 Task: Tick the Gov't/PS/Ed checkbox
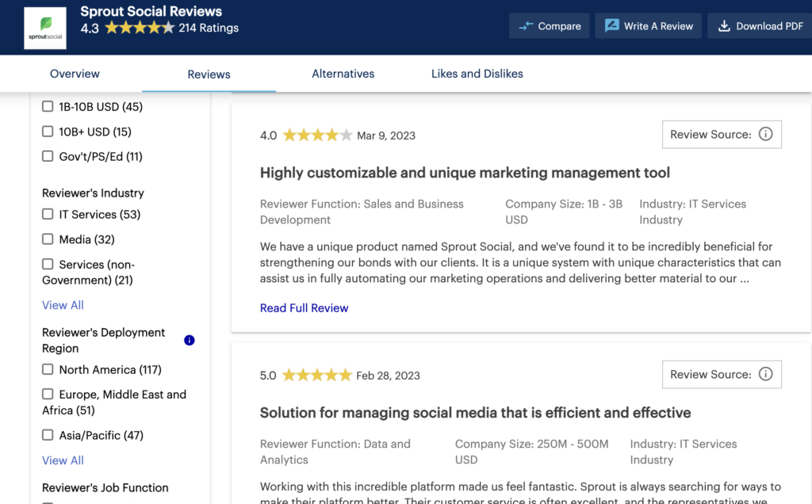point(48,157)
